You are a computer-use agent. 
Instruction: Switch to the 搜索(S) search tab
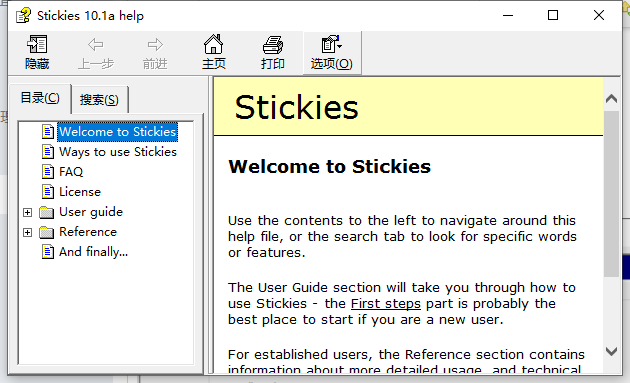tap(99, 100)
